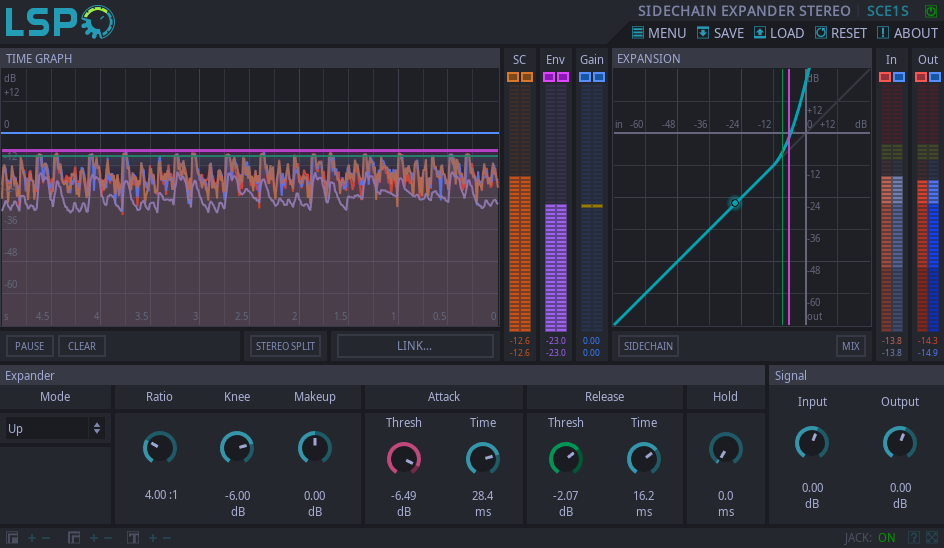Click the Knee knob
The width and height of the screenshot is (944, 548).
pos(237,448)
